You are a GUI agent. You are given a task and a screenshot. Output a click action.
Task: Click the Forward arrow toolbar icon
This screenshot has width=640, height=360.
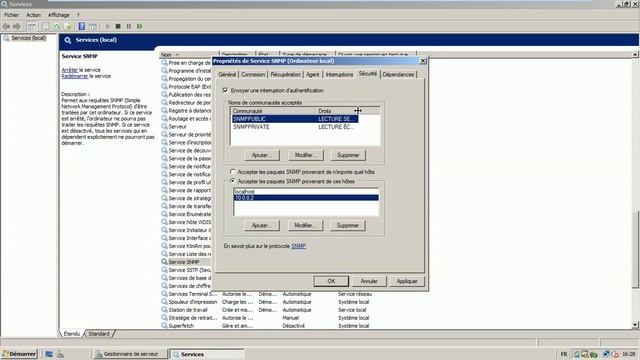coord(17,27)
